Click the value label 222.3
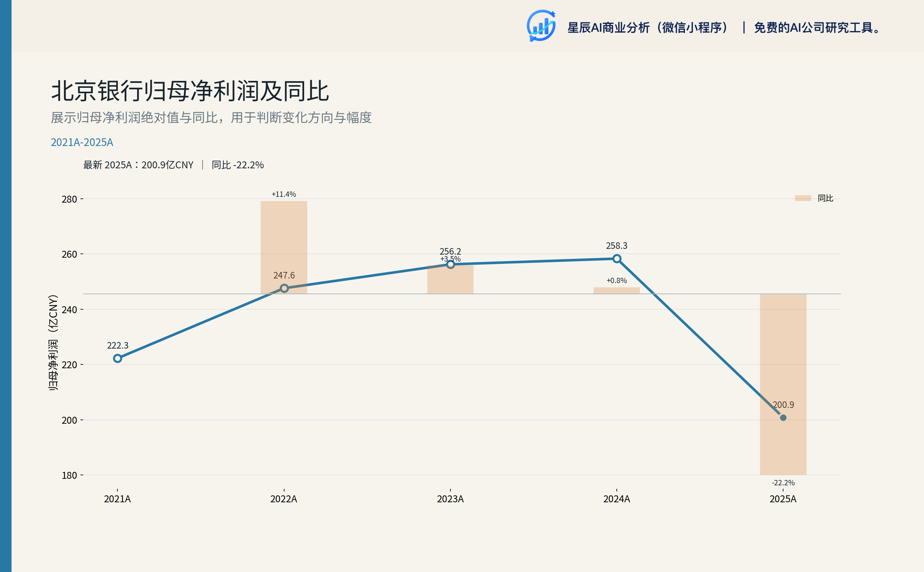Image resolution: width=924 pixels, height=572 pixels. point(118,346)
